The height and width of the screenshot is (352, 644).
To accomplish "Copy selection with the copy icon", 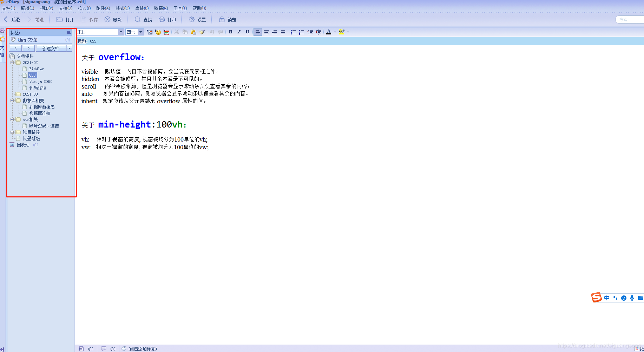I will point(185,32).
